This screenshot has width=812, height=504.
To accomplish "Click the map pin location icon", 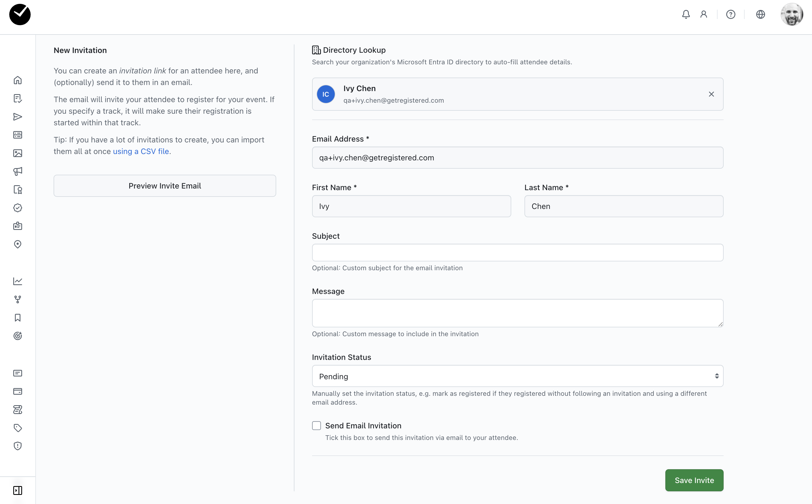I will point(18,244).
